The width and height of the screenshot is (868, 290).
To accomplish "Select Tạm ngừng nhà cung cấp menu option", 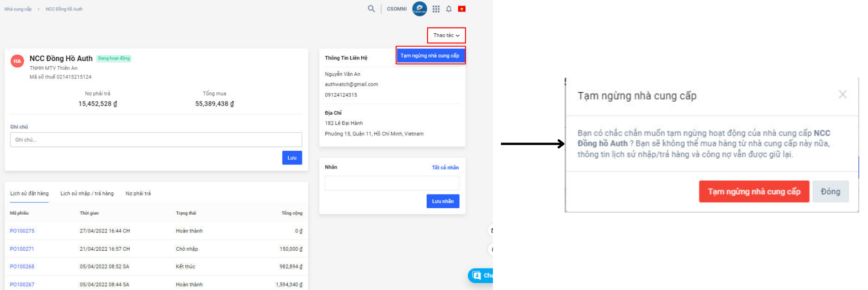I will [x=430, y=56].
